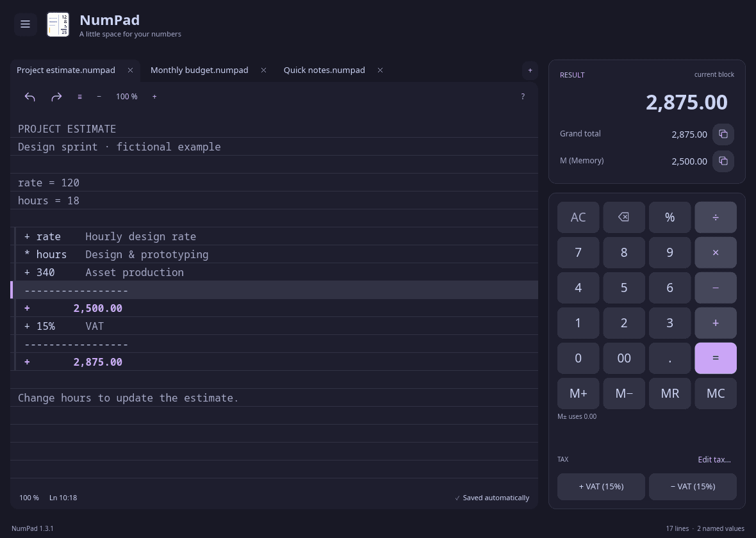
Task: Tap keypad digit 3
Action: (x=670, y=323)
